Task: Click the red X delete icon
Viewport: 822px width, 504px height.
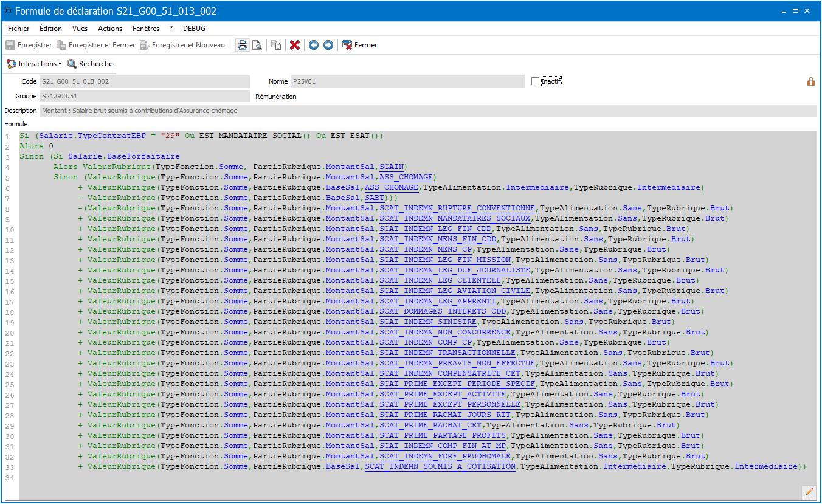Action: [x=295, y=45]
